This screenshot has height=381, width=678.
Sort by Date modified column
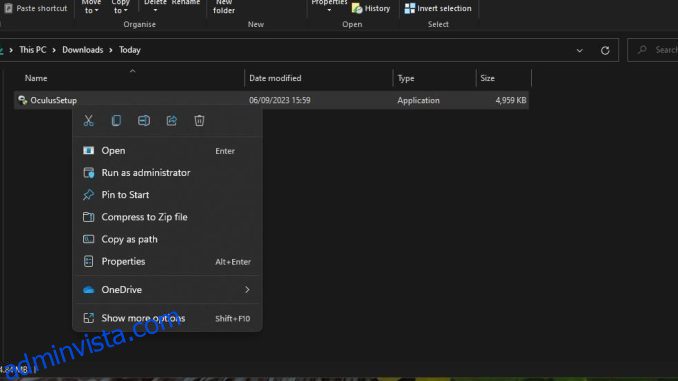click(275, 78)
